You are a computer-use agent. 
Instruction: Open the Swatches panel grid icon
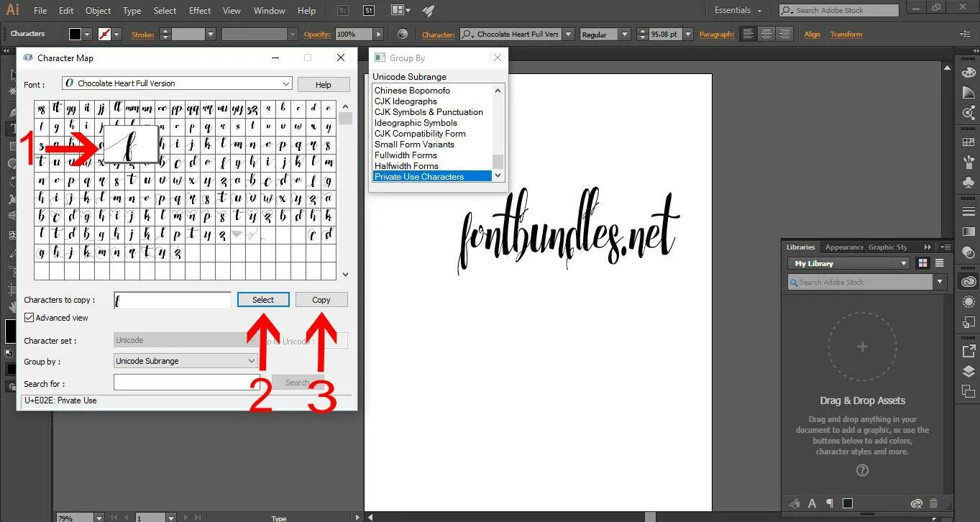[x=968, y=142]
